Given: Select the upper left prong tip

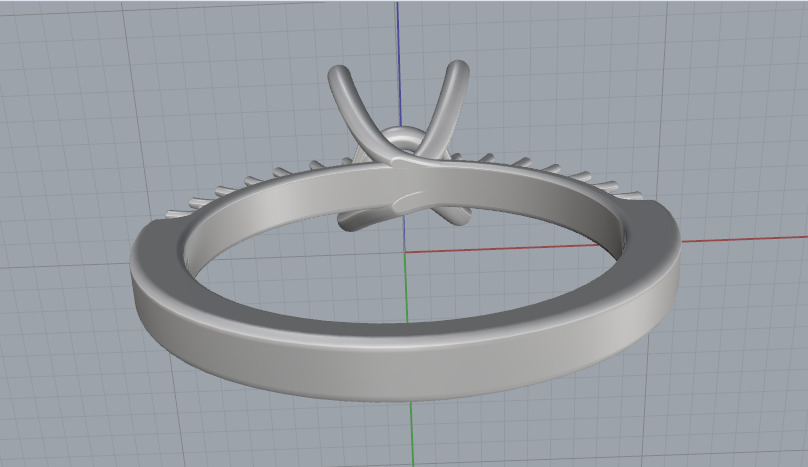Looking at the screenshot, I should tap(340, 75).
